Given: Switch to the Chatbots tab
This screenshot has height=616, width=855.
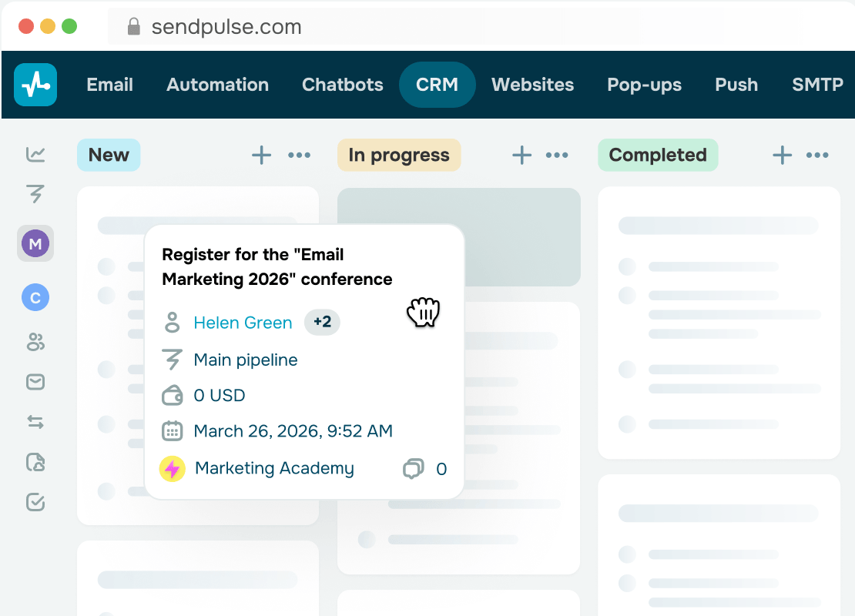Looking at the screenshot, I should tap(342, 85).
